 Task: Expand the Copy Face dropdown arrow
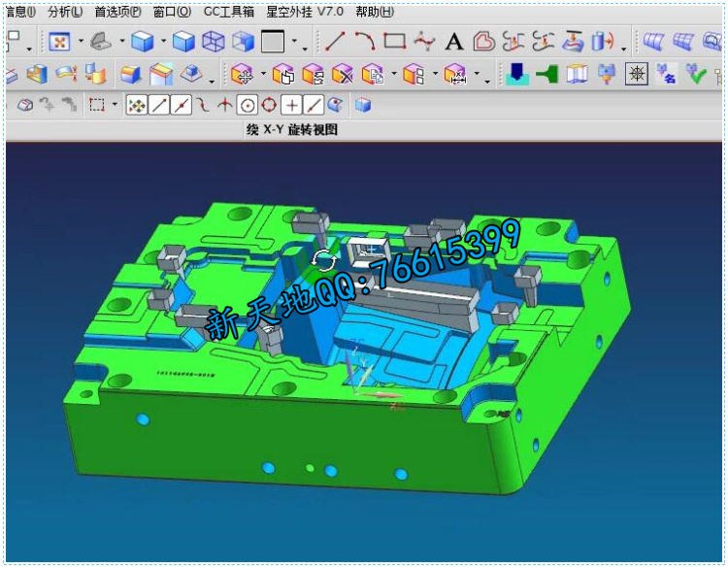point(394,74)
